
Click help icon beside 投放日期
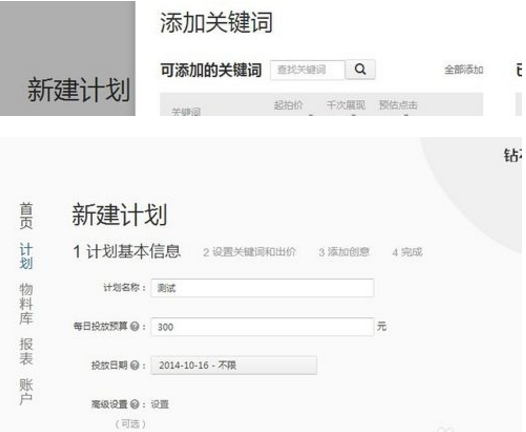tap(135, 365)
